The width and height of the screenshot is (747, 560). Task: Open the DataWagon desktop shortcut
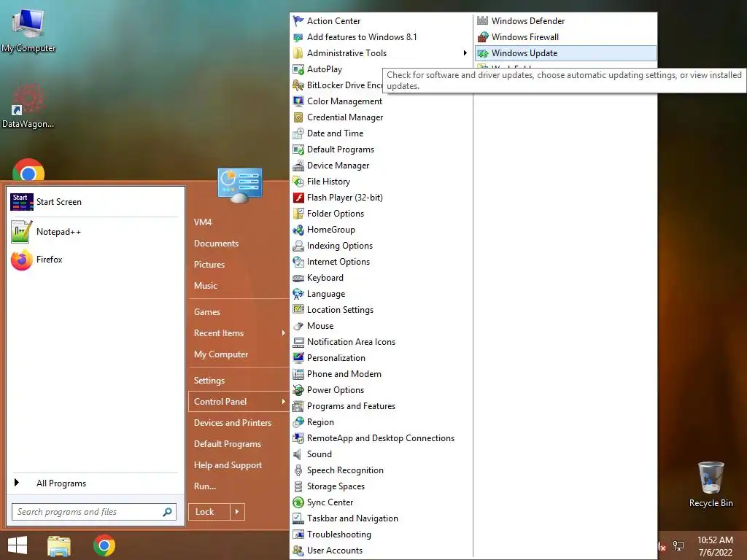tap(28, 106)
